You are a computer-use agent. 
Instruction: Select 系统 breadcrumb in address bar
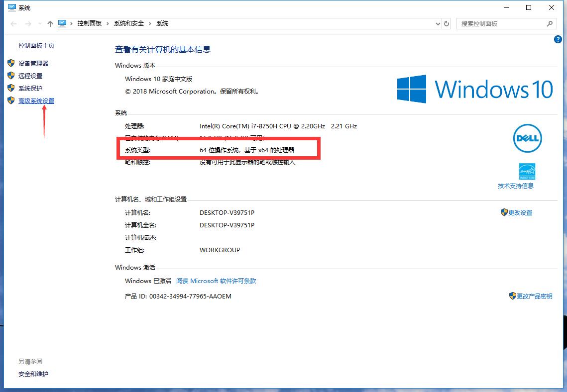[x=162, y=23]
